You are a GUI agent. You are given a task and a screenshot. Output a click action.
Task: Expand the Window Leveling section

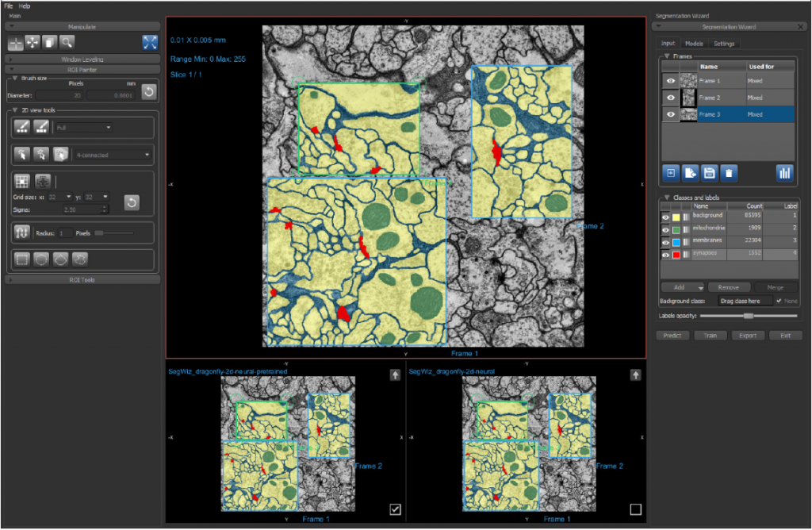pos(82,59)
